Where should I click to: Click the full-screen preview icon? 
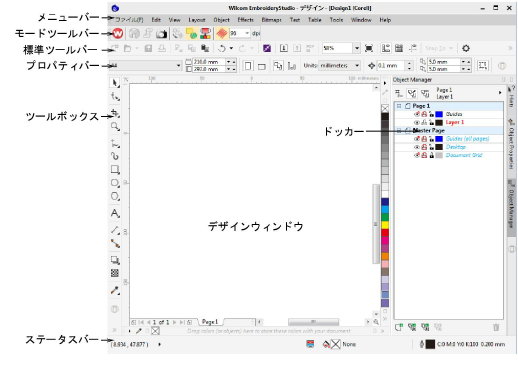pos(369,49)
